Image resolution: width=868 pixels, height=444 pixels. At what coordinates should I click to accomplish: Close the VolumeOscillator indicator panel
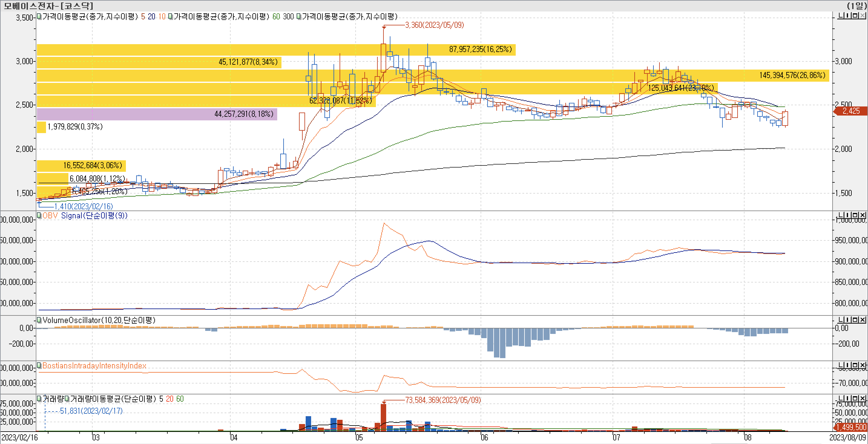click(x=863, y=320)
